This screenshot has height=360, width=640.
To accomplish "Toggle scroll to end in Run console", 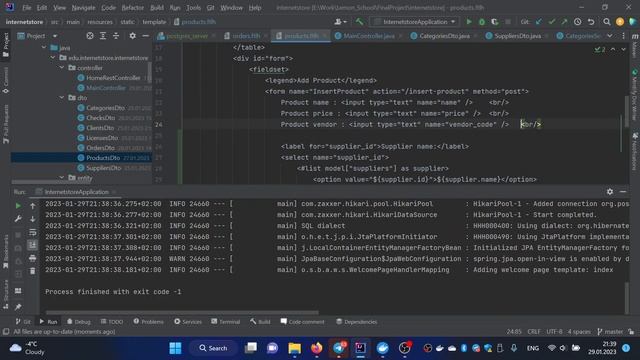I will (x=33, y=245).
